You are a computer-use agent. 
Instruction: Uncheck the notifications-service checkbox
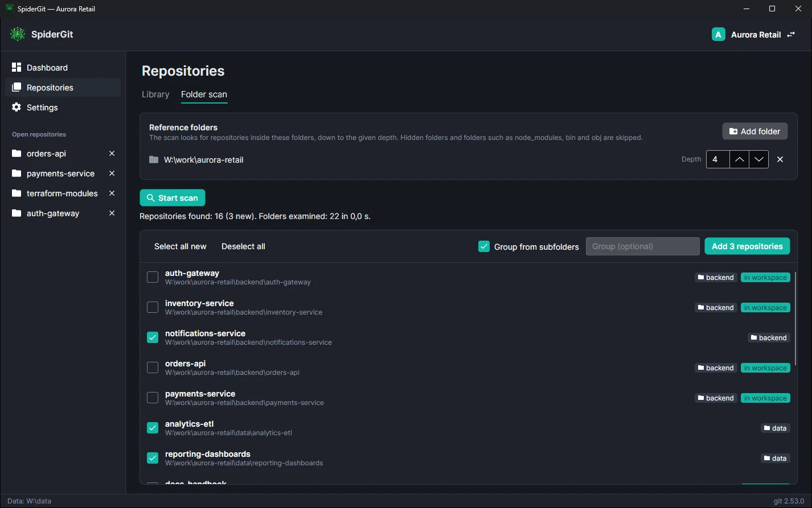click(153, 337)
